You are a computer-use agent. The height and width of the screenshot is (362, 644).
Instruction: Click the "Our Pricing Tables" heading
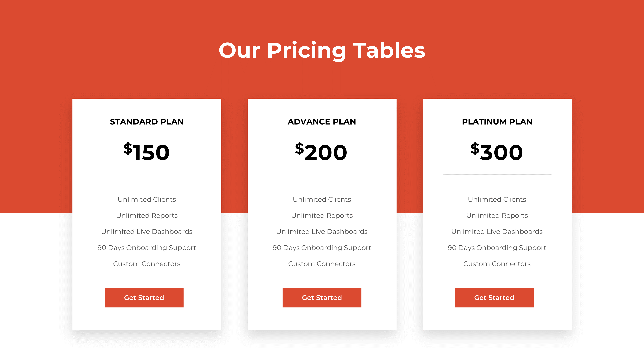tap(322, 51)
